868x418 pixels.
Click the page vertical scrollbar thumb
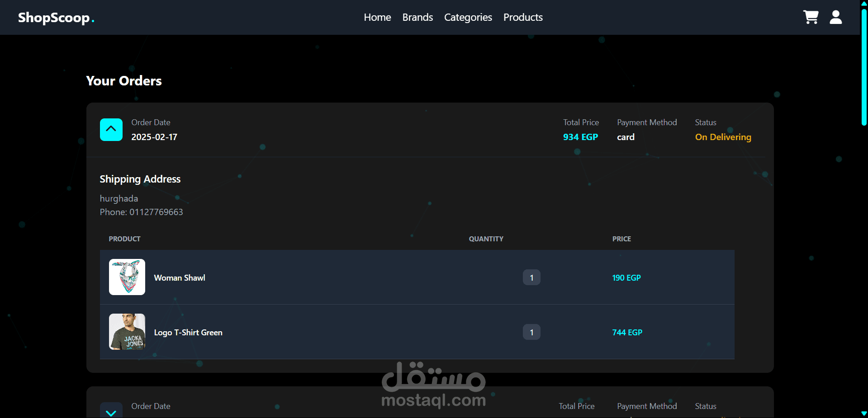(864, 67)
